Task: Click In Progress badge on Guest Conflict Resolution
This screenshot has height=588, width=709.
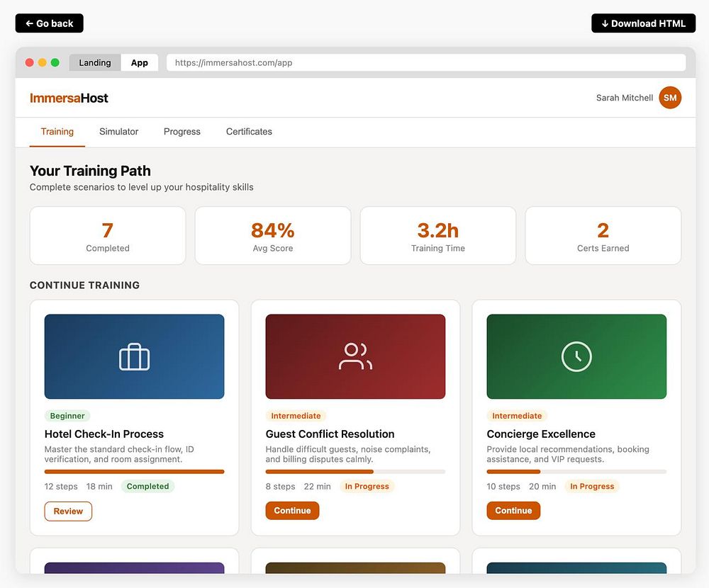Action: [x=367, y=486]
